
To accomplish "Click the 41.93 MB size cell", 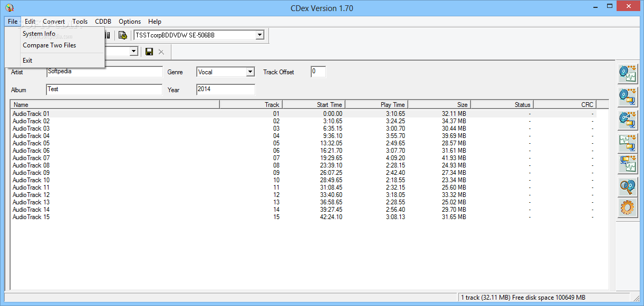I will (x=455, y=158).
